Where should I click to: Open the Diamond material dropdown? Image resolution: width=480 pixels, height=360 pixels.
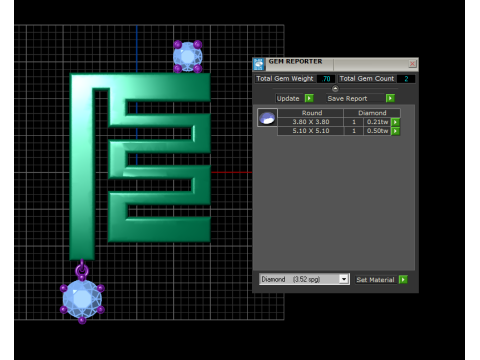click(x=344, y=279)
